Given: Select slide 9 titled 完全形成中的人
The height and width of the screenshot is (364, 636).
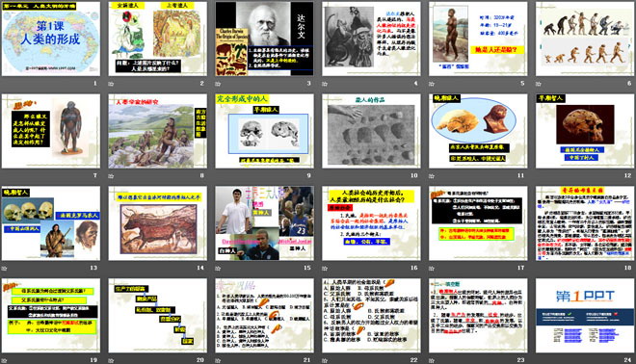Looking at the screenshot, I should pos(264,131).
